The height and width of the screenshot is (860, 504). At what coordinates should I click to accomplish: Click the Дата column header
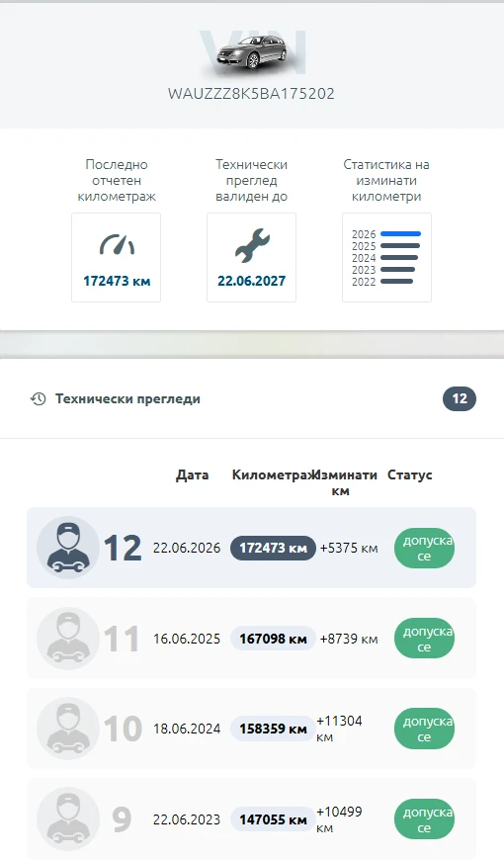(x=192, y=474)
